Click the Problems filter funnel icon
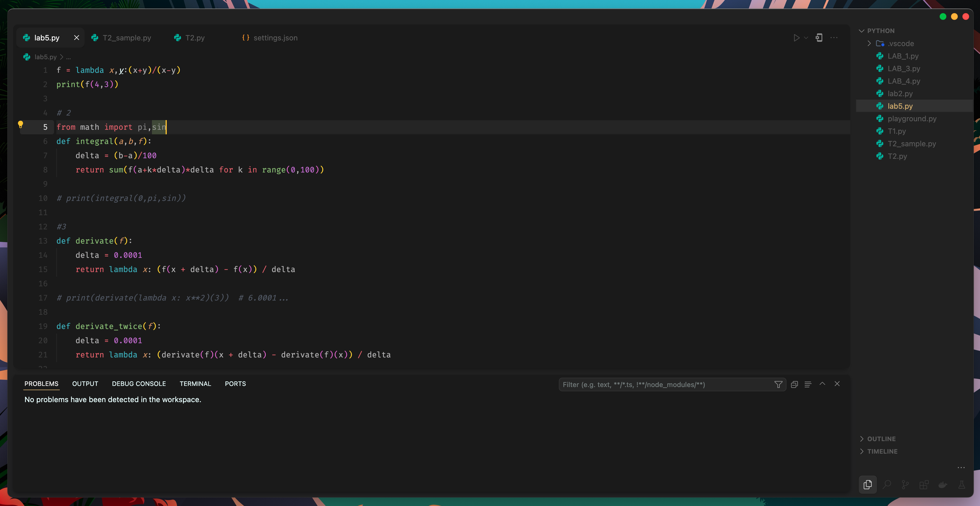 [778, 384]
